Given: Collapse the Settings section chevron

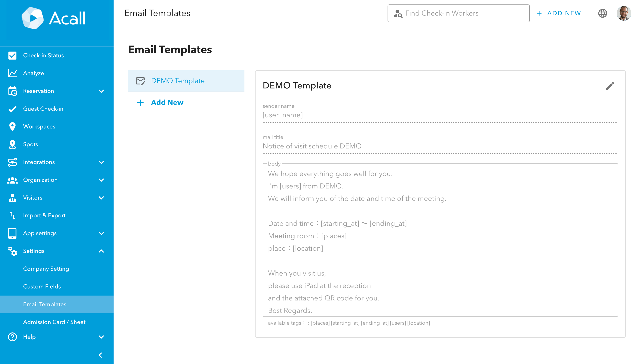Looking at the screenshot, I should (x=101, y=251).
